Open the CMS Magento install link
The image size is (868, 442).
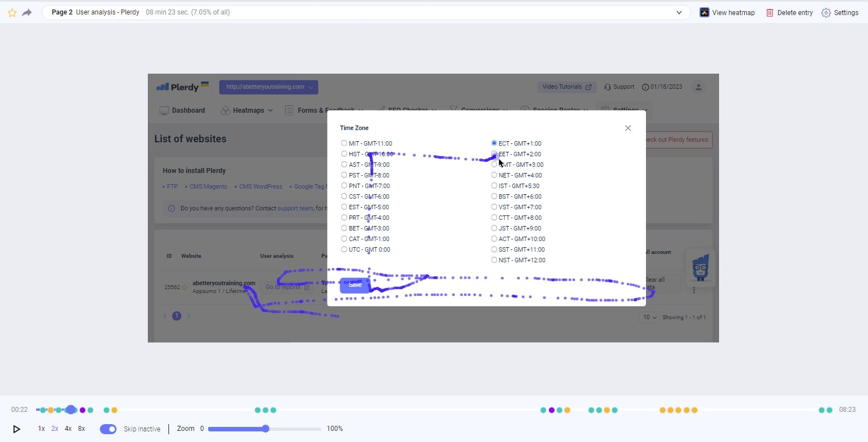(208, 186)
